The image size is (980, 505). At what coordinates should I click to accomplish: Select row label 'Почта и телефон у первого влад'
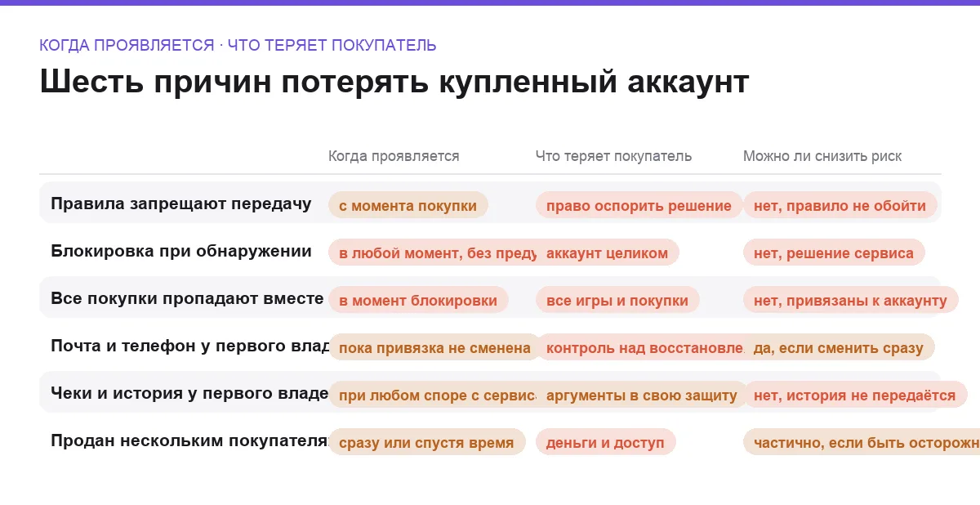190,346
